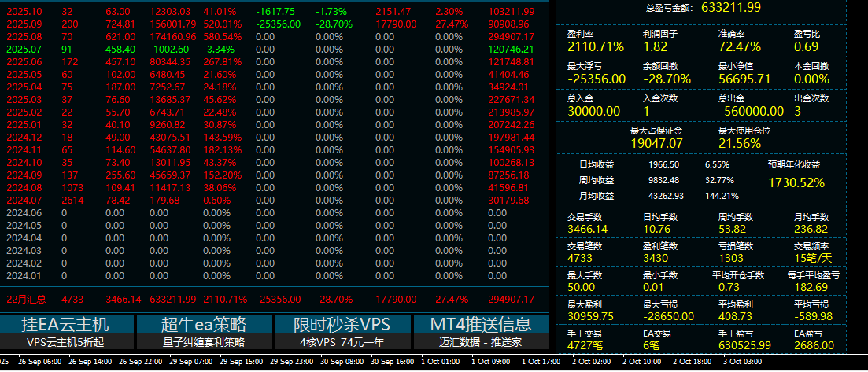
Task: Click profit value 12303.03 in 2025.10 row
Action: 170,11
